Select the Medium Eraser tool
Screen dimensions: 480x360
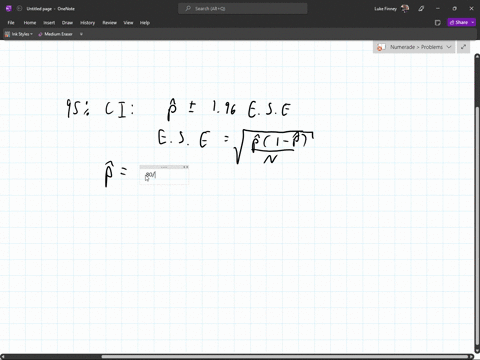(x=55, y=34)
